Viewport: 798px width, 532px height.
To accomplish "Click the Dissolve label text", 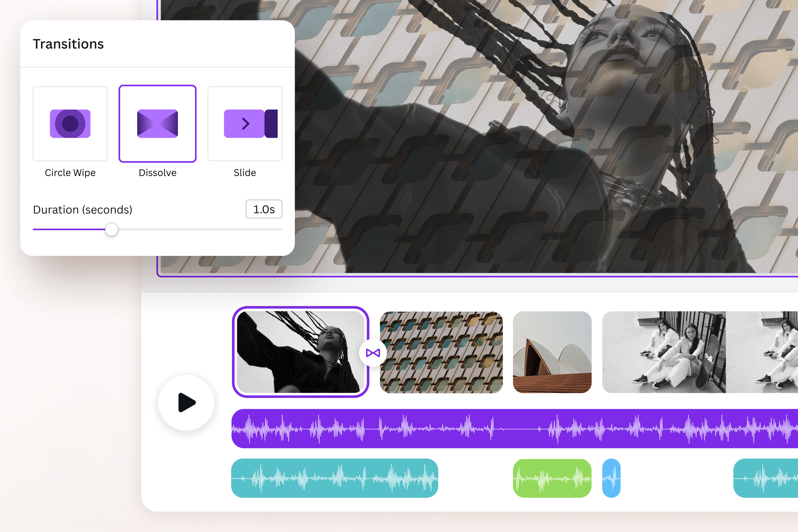I will click(x=157, y=173).
